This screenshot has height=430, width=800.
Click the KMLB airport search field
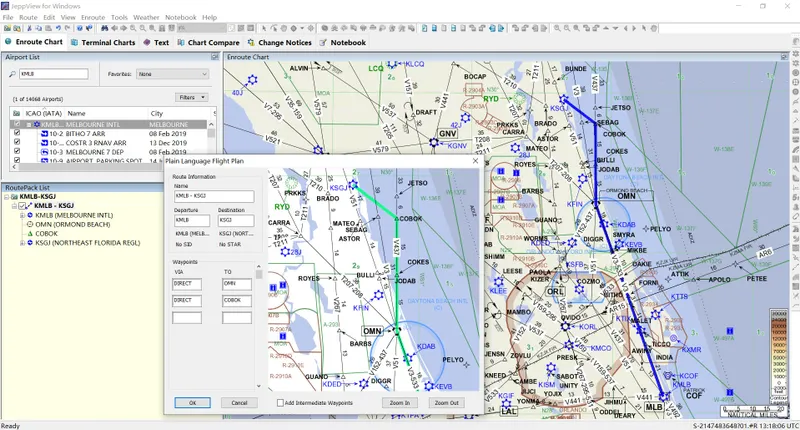coord(54,74)
